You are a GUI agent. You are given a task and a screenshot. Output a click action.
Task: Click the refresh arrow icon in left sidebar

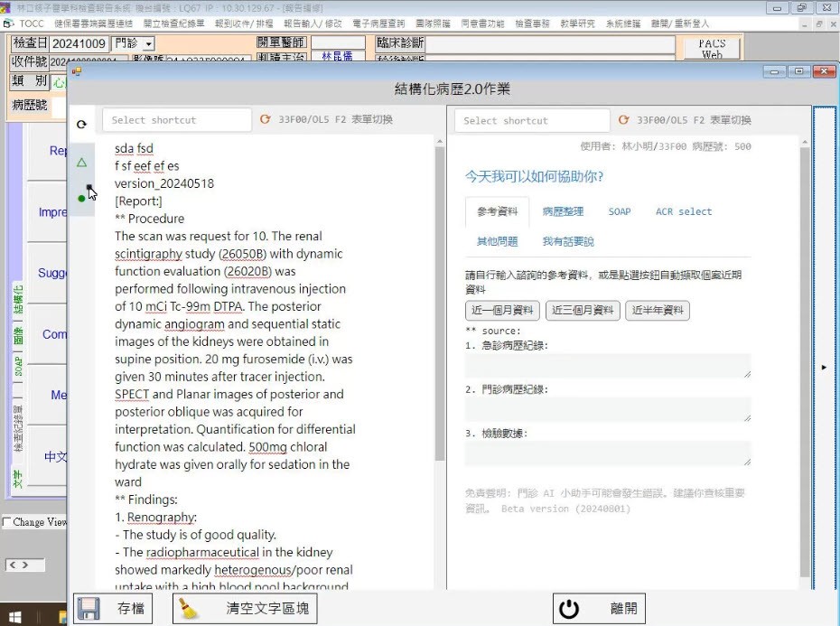point(81,125)
